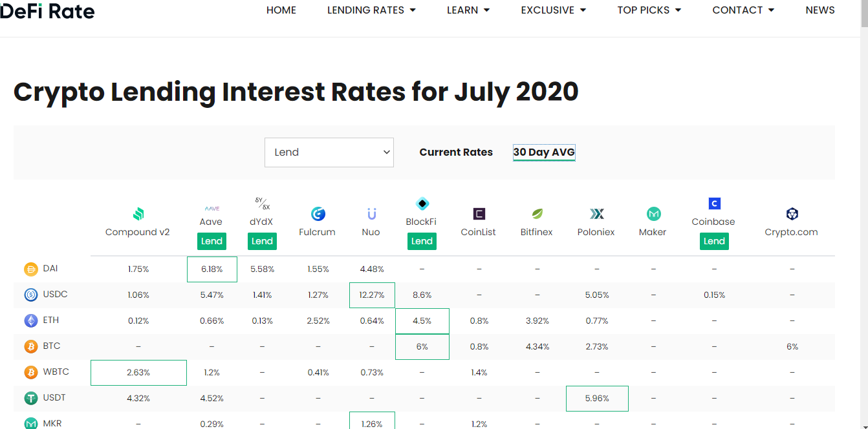The width and height of the screenshot is (868, 429).
Task: Switch to Current Rates view
Action: (x=456, y=152)
